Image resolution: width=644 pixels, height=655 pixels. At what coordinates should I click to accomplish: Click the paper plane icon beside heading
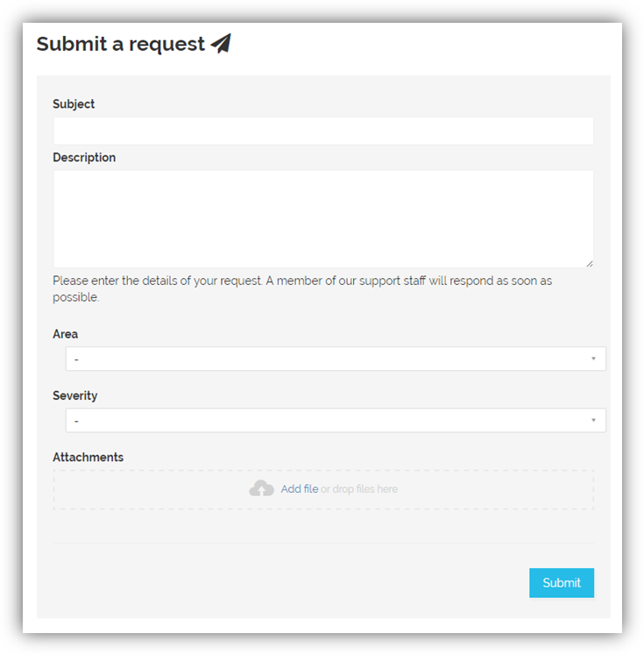pyautogui.click(x=221, y=43)
